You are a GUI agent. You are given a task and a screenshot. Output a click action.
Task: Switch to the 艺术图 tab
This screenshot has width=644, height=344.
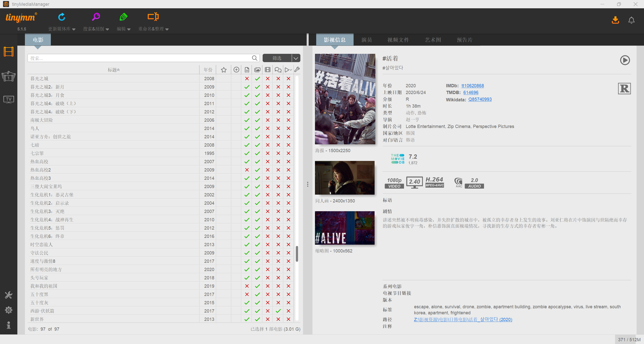[x=433, y=40]
